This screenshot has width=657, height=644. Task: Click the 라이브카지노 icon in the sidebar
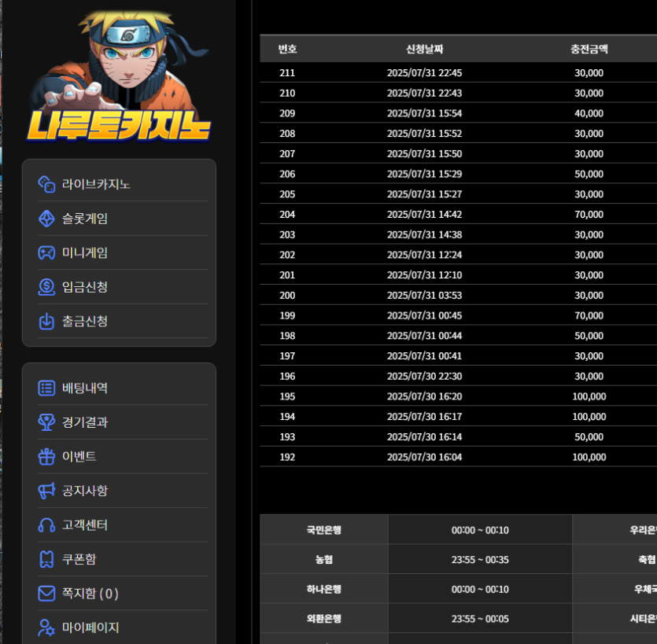[x=46, y=184]
